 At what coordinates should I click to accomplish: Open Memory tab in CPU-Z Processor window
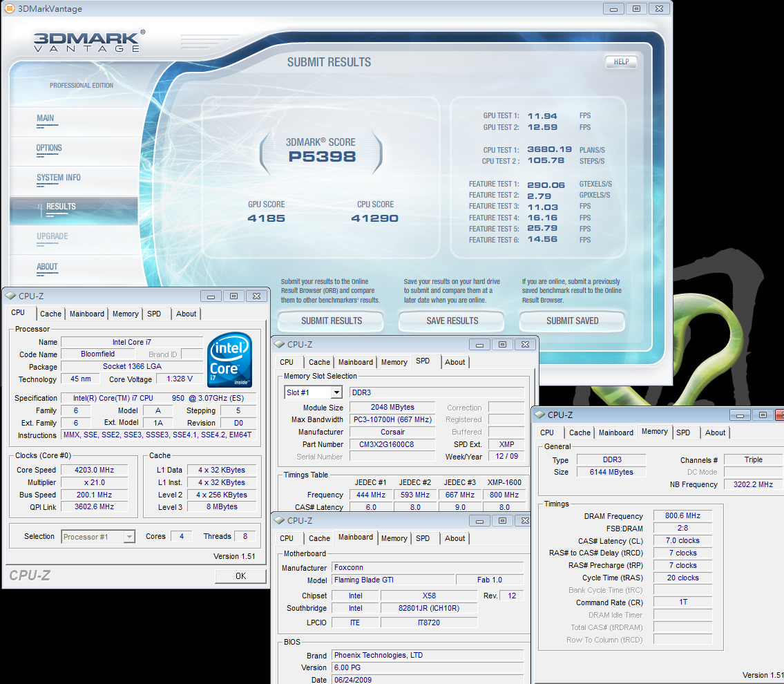(x=126, y=314)
